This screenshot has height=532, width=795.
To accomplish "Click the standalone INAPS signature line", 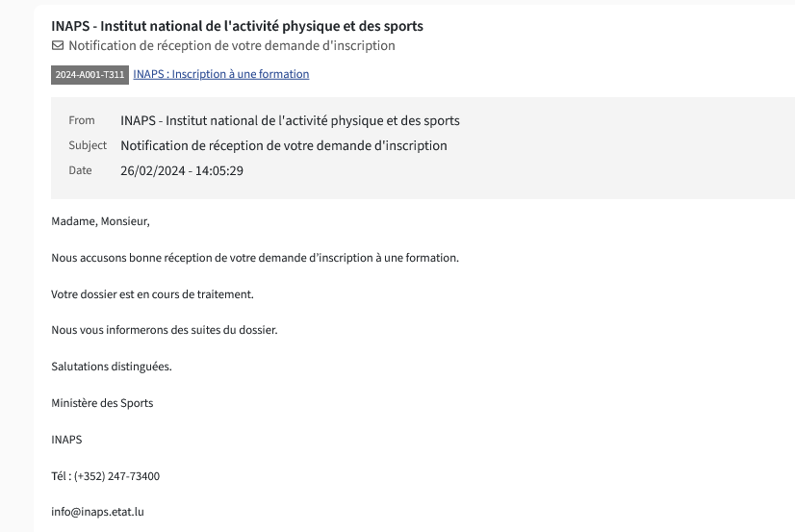I will pos(66,440).
